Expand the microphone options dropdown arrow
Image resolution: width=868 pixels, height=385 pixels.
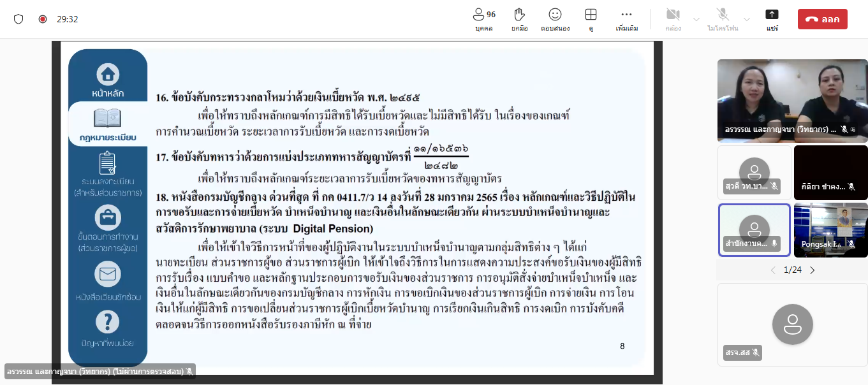pyautogui.click(x=747, y=19)
